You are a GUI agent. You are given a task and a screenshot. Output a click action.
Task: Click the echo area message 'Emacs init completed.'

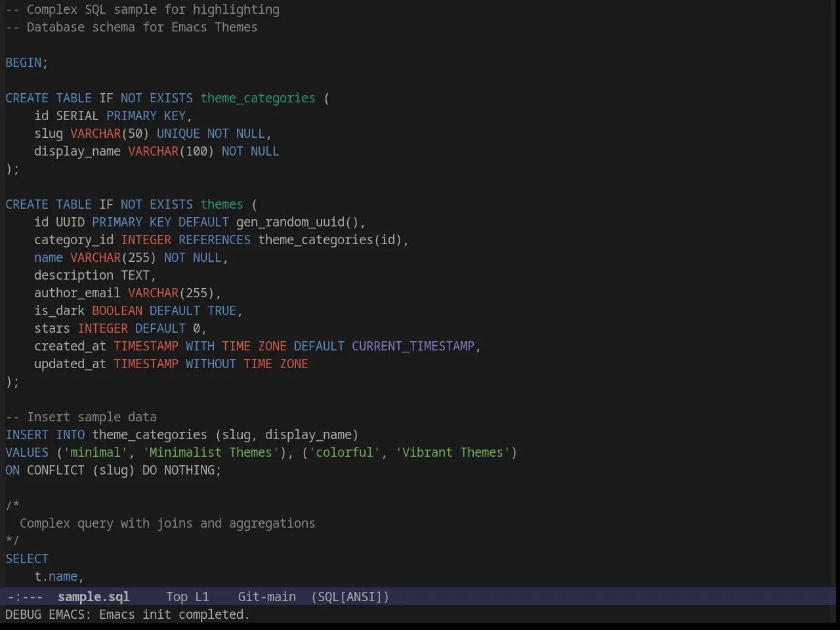(x=175, y=614)
